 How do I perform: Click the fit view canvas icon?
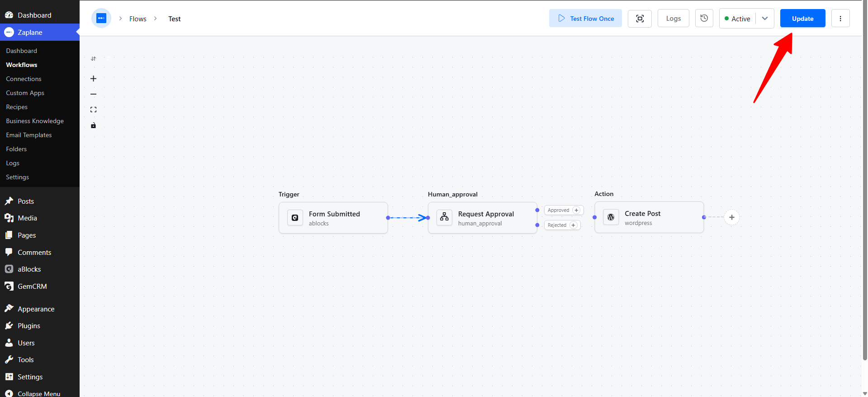pos(94,110)
